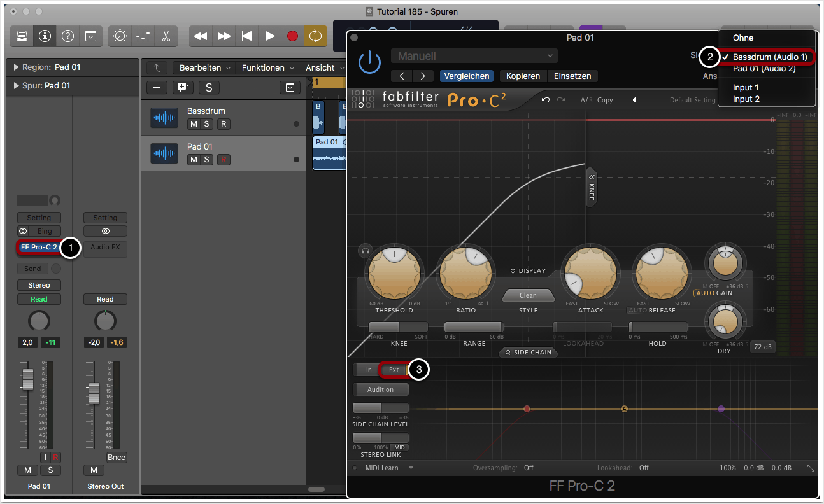Select Pad 01 (Audio 2) from side chain list
Viewport: 824px width, 504px height.
[764, 69]
